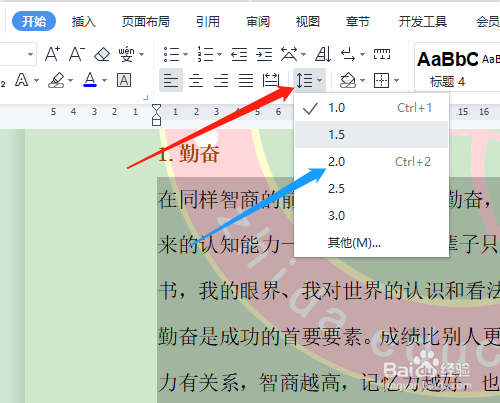Toggle justified text alignment

point(246,80)
